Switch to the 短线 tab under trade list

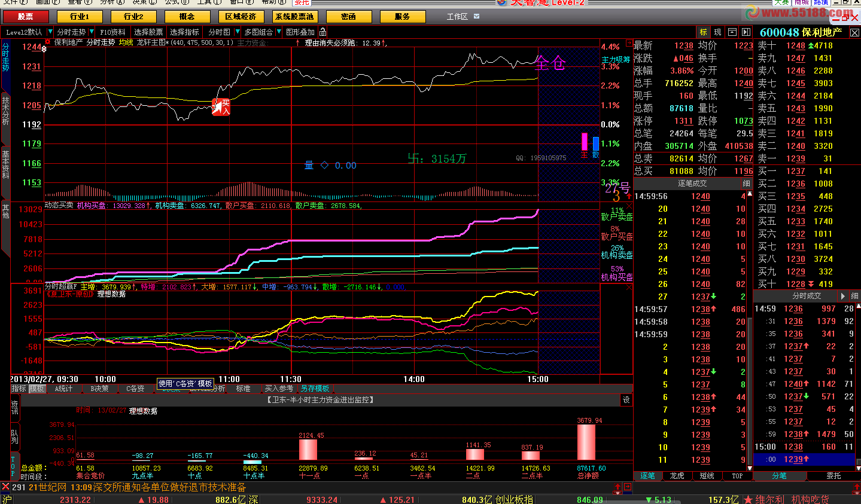click(x=707, y=476)
